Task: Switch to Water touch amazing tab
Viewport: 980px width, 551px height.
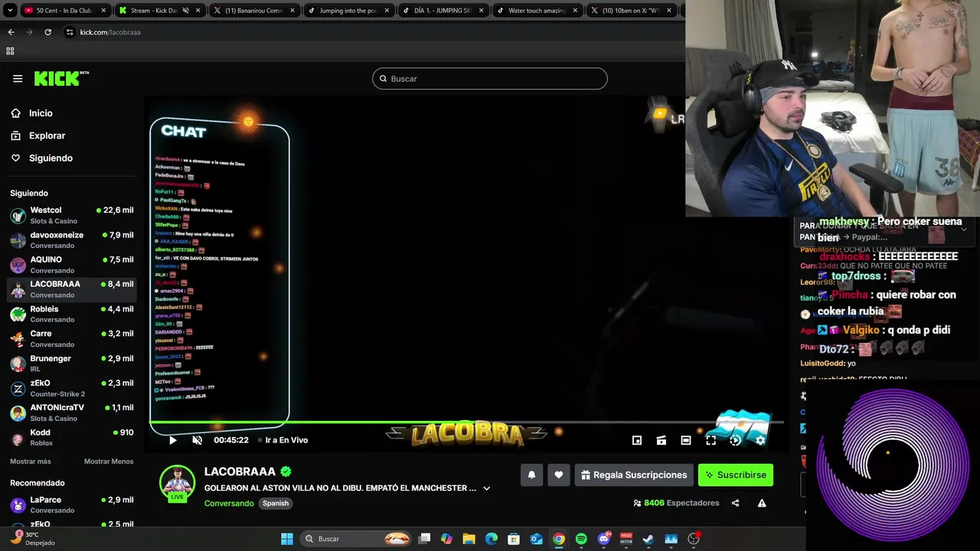Action: 536,11
